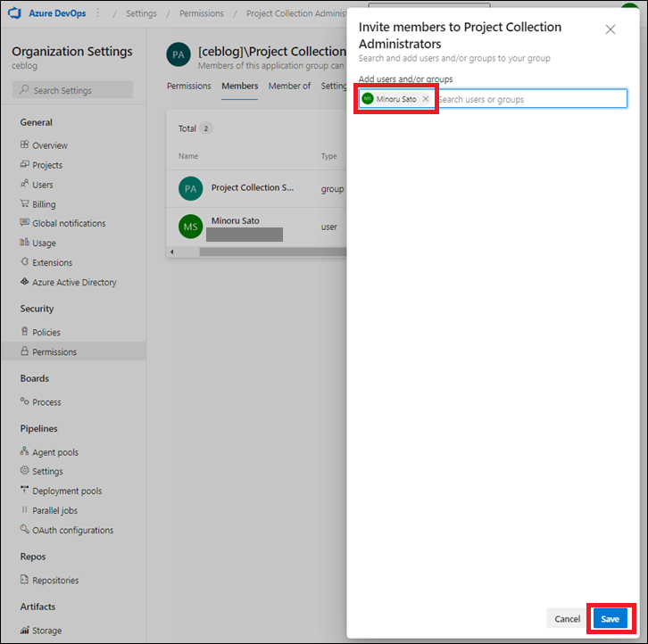This screenshot has width=648, height=644.
Task: Focus the Search Settings box
Action: click(x=72, y=89)
